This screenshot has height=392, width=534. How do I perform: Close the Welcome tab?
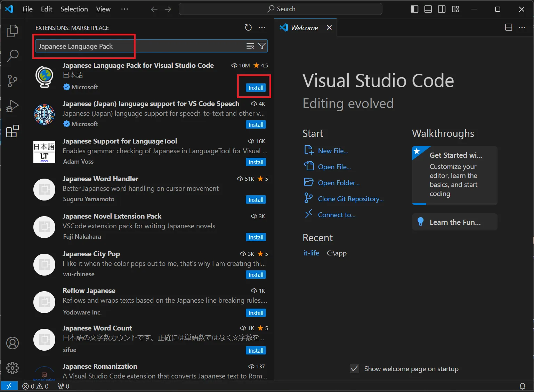point(329,27)
